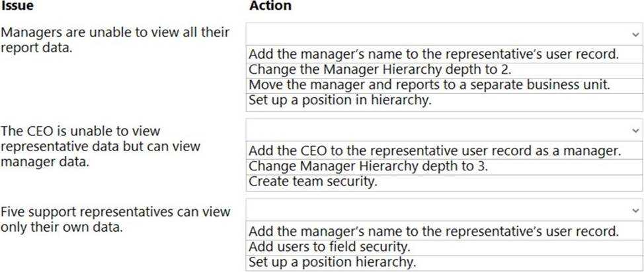Click the 'Action' column heading

pyautogui.click(x=270, y=6)
